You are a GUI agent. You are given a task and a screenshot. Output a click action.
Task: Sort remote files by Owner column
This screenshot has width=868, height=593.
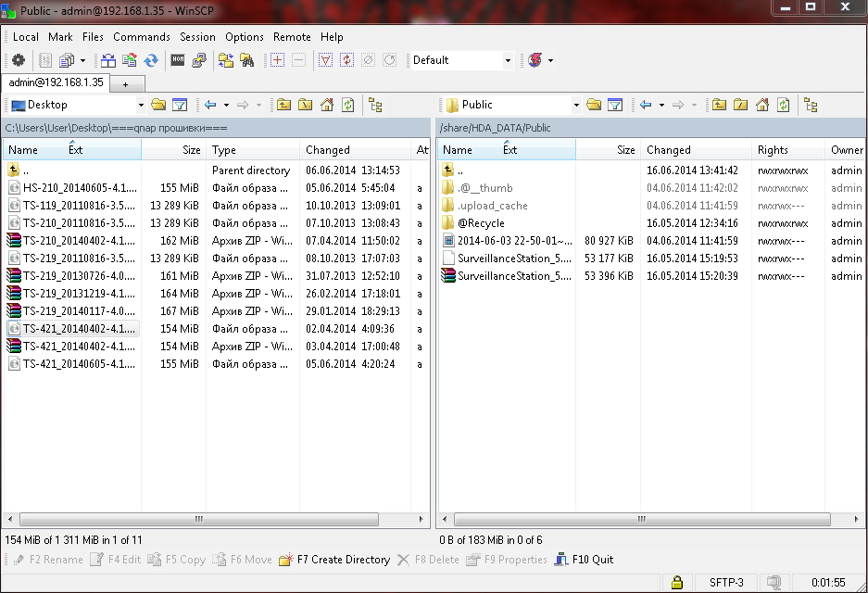(x=846, y=150)
